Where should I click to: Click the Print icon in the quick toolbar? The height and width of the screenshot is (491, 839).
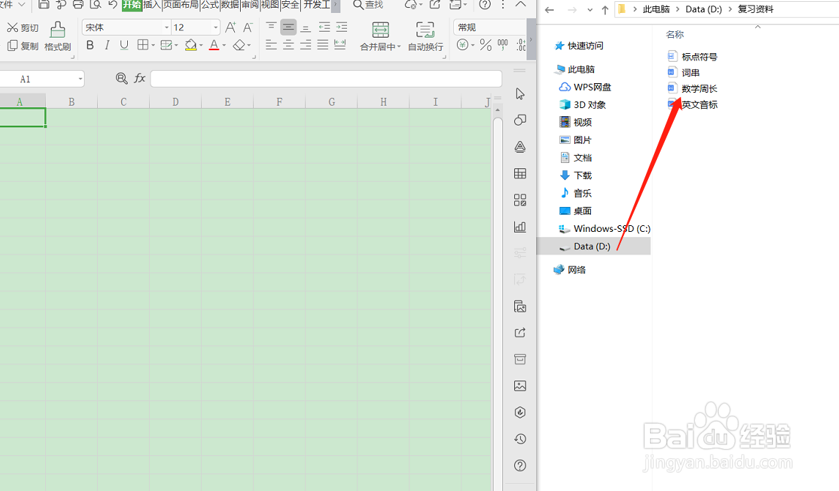coord(78,5)
